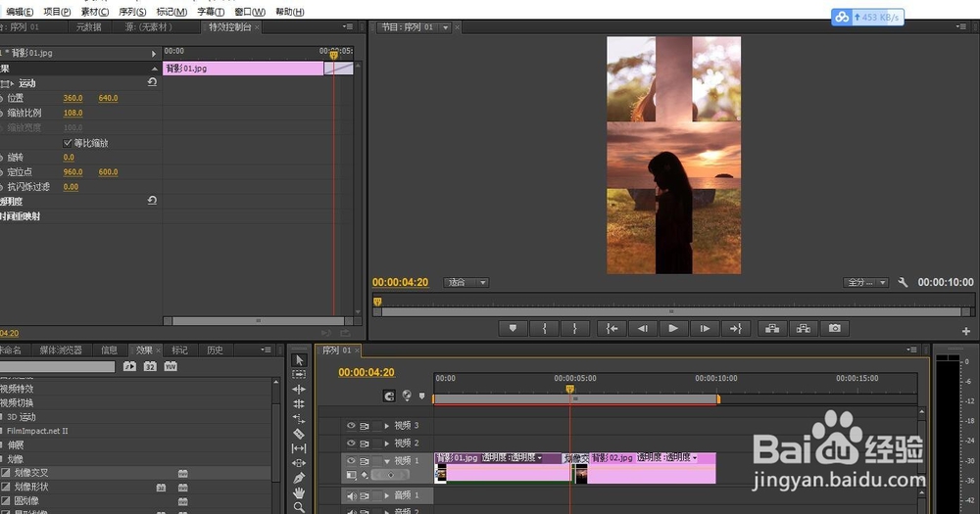Hide Video 3 track output
Screen dimensions: 980x514
click(351, 425)
